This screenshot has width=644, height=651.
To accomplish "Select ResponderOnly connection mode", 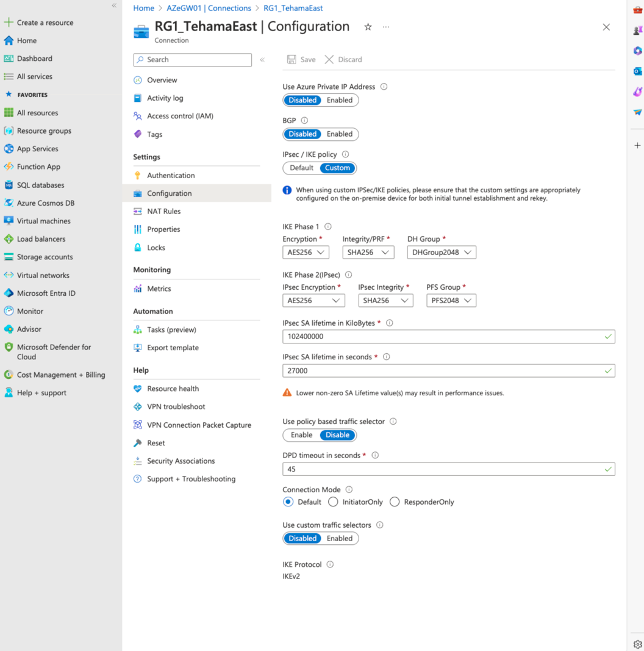I will 395,502.
